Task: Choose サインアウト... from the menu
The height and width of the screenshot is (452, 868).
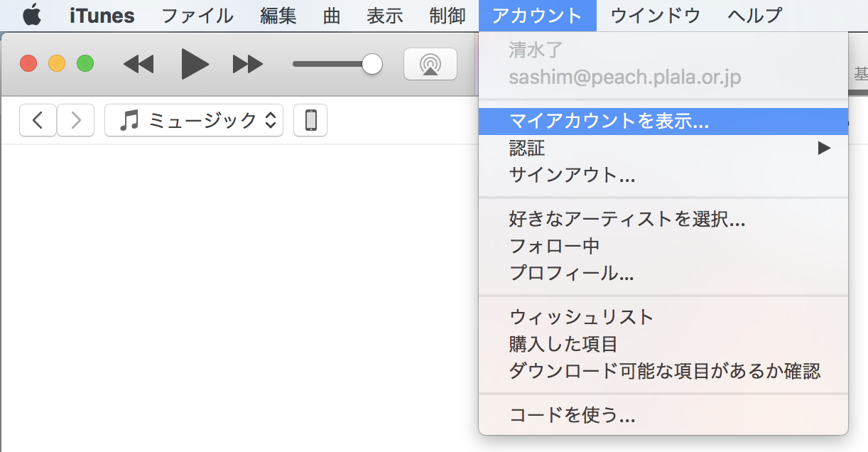Action: pyautogui.click(x=663, y=175)
